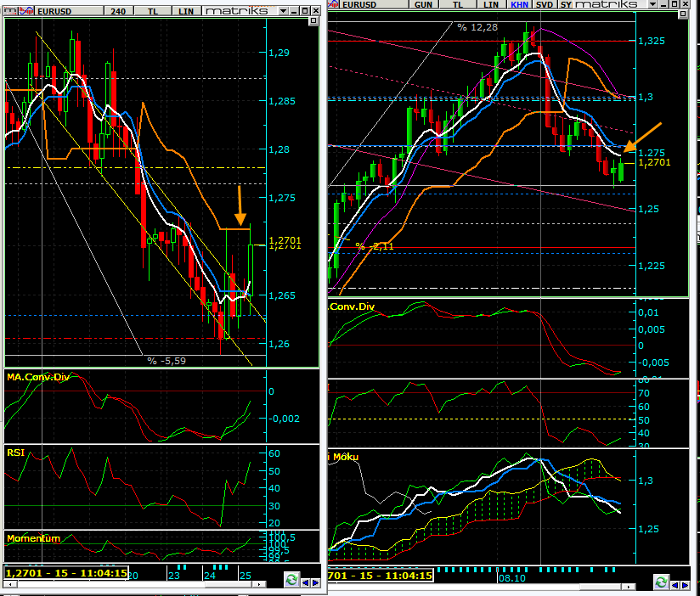700x596 pixels.
Task: Toggle SVD option in right chart header
Action: pos(543,4)
